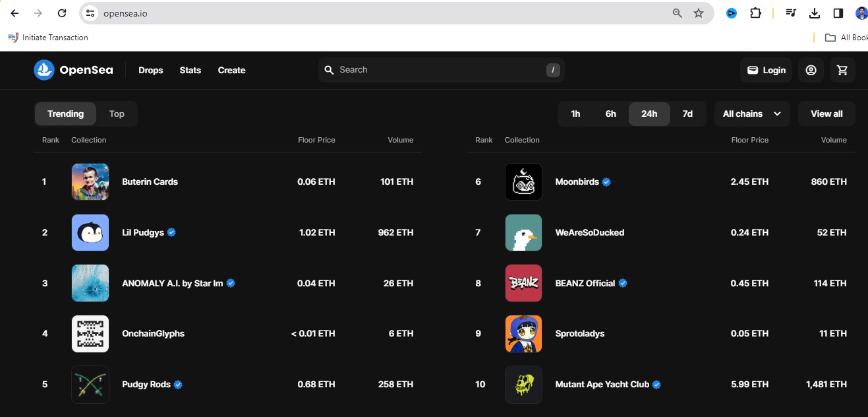
Task: Open the All Bookmarks folder
Action: (x=846, y=38)
